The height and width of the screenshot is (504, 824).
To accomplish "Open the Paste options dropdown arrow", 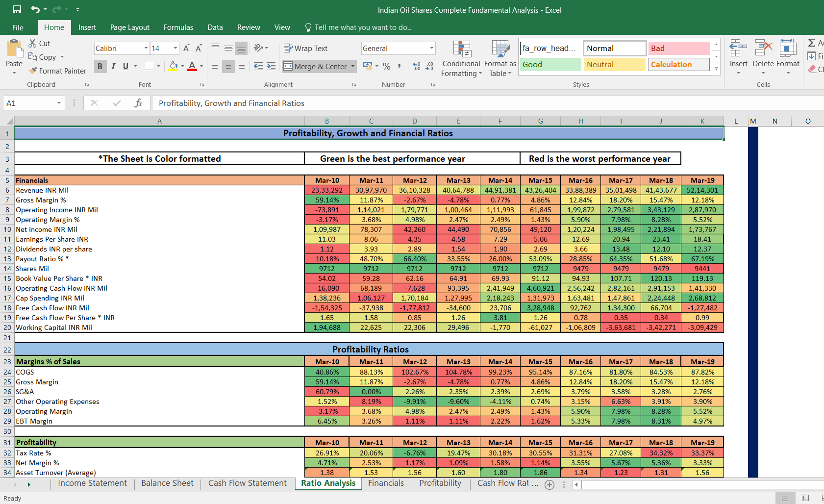I will 14,73.
